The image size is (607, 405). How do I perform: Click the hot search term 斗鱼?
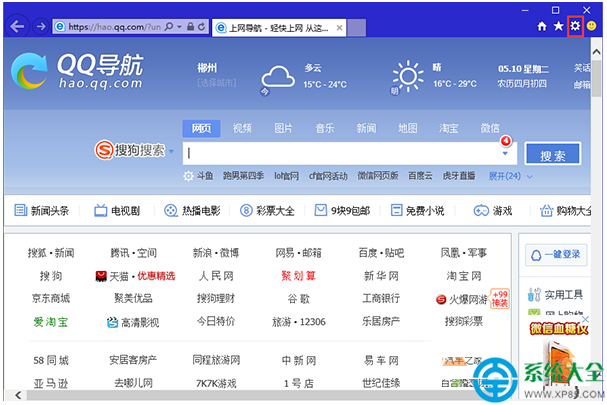[205, 176]
